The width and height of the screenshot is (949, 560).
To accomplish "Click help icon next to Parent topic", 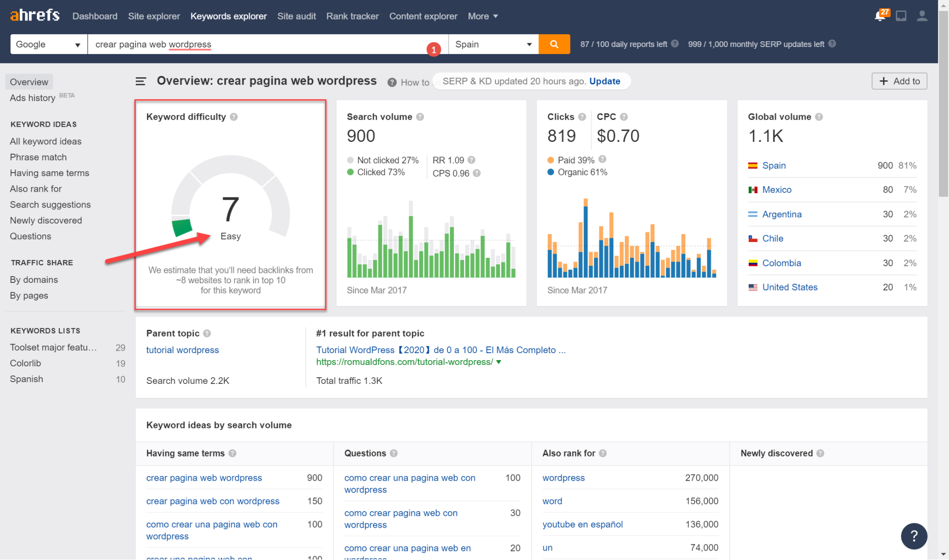I will coord(207,333).
